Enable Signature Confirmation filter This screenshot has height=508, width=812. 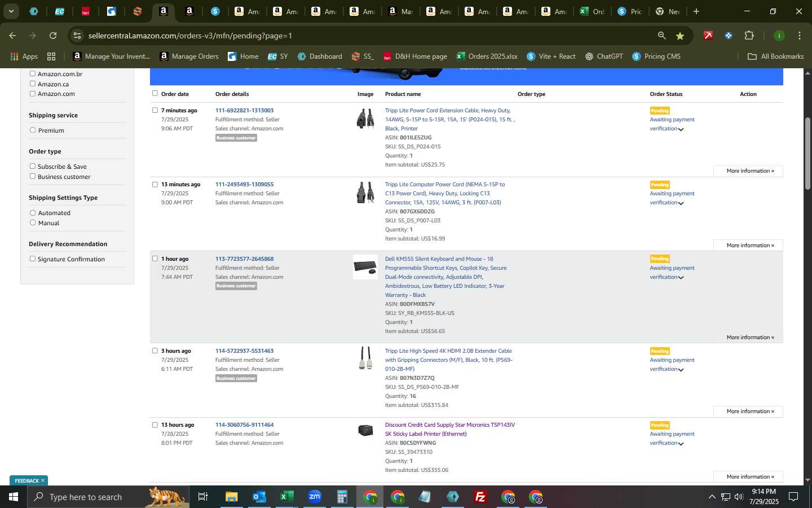(x=33, y=259)
